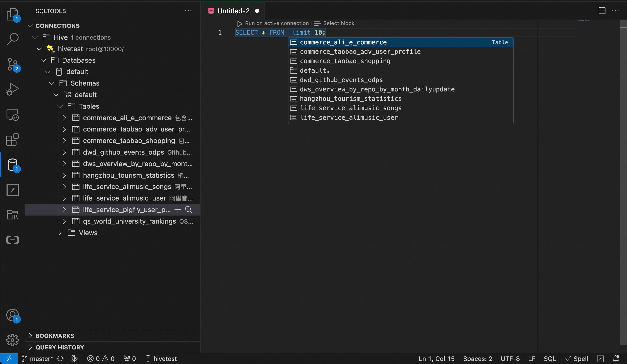627x364 pixels.
Task: Expand qs_world_university_rankings table node
Action: pyautogui.click(x=64, y=221)
